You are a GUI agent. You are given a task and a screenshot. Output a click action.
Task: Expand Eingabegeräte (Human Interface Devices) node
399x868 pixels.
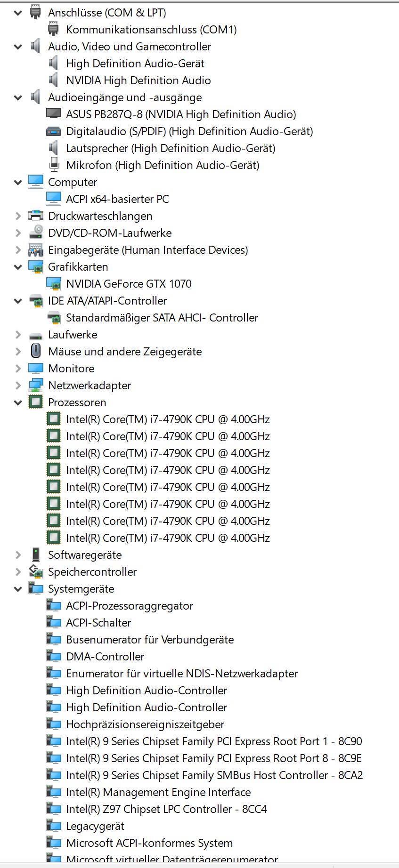(18, 250)
